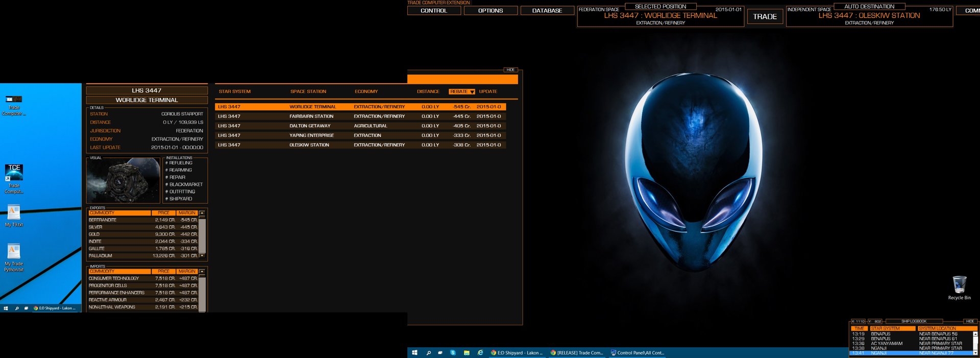Select the DALTON GETAWAY row
The height and width of the screenshot is (358, 980).
click(x=360, y=126)
